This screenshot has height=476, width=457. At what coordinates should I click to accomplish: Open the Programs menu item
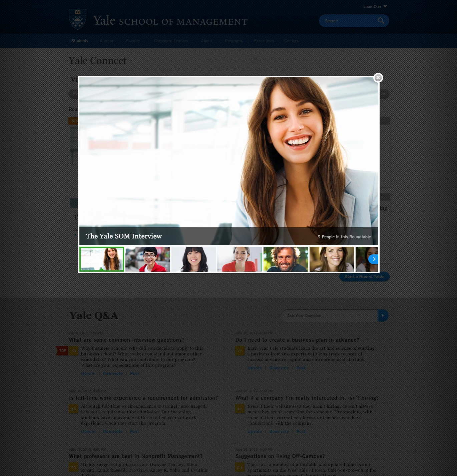point(234,41)
